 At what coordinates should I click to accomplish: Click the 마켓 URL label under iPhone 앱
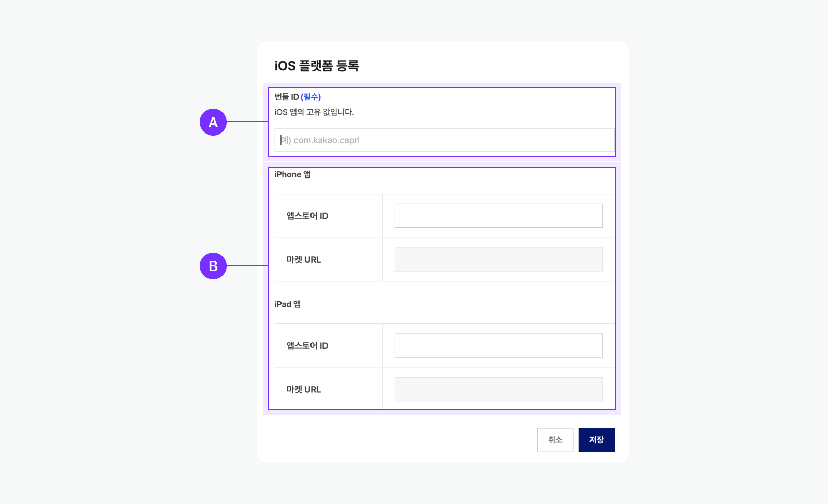[x=304, y=260]
